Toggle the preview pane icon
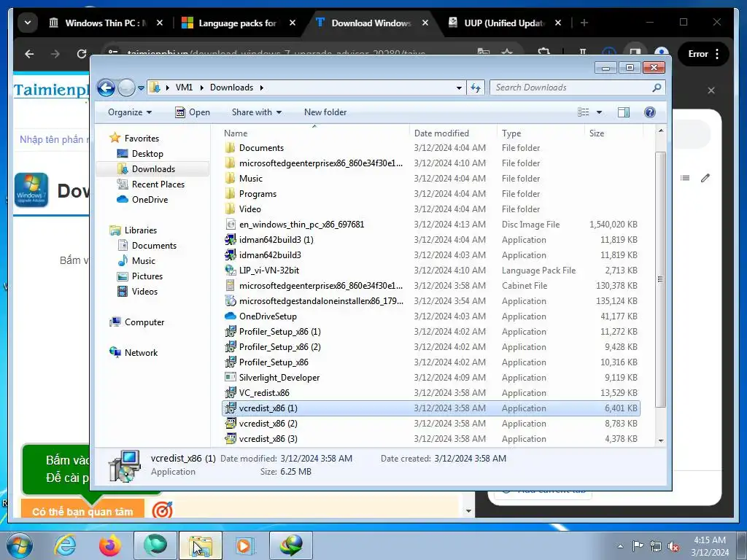 (x=624, y=112)
